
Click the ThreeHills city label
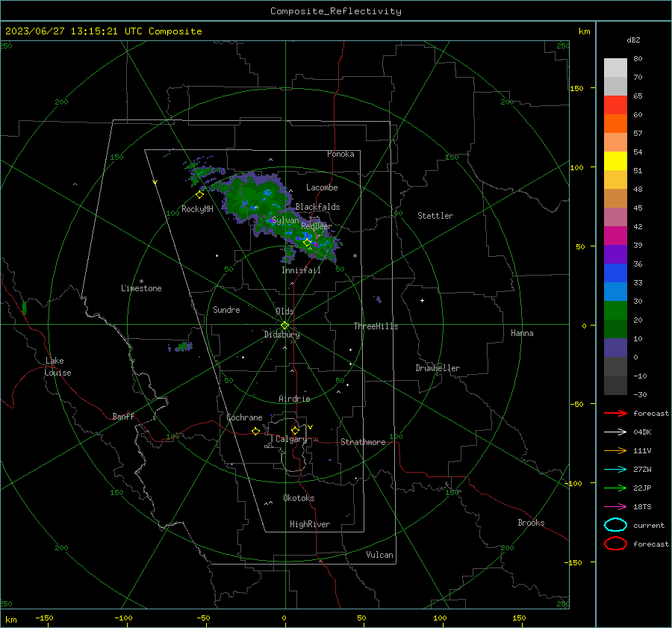[x=376, y=326]
